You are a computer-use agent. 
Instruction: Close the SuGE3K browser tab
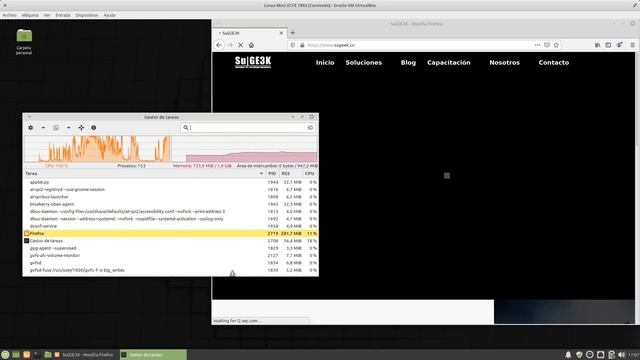[x=281, y=33]
